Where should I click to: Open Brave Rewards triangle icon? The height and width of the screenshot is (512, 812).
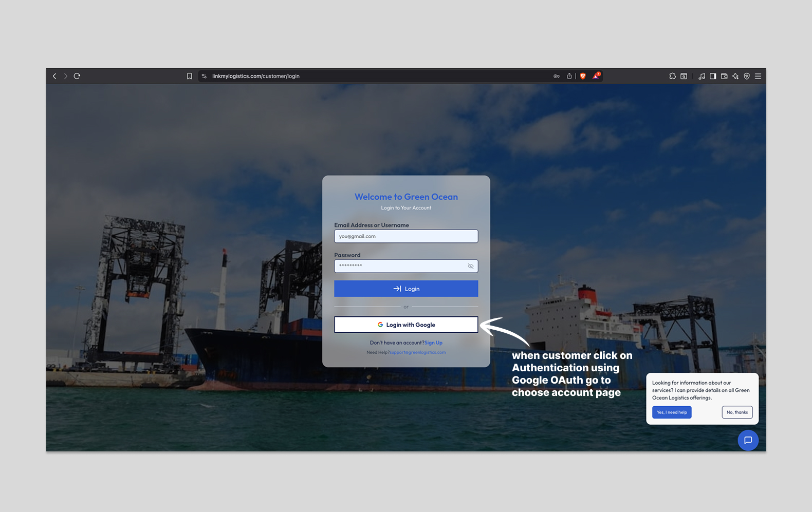(x=596, y=76)
